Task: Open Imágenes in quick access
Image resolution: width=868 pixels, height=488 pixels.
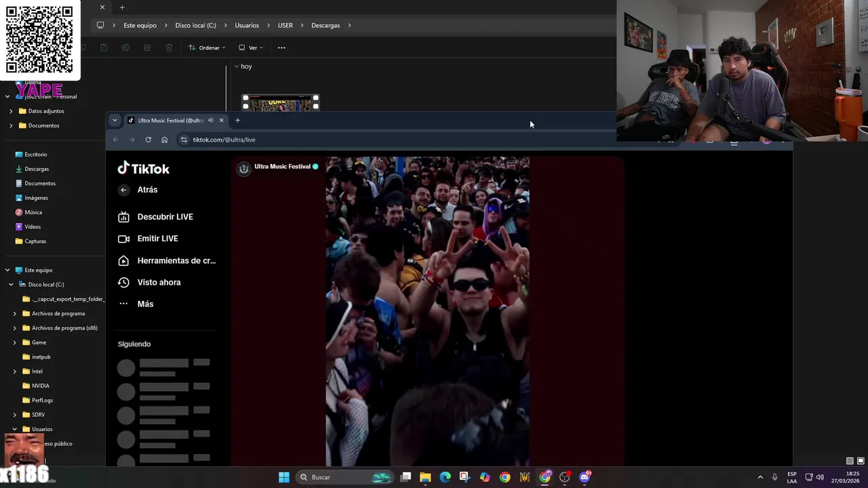Action: tap(32, 198)
